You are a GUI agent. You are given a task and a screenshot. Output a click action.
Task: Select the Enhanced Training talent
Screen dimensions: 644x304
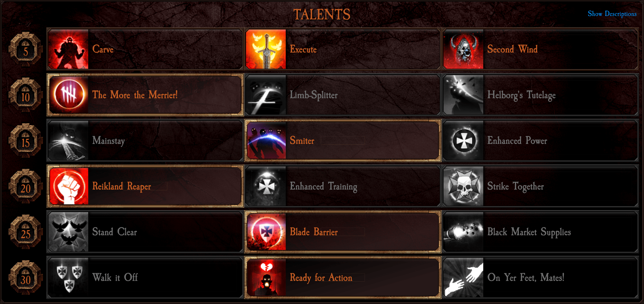343,186
